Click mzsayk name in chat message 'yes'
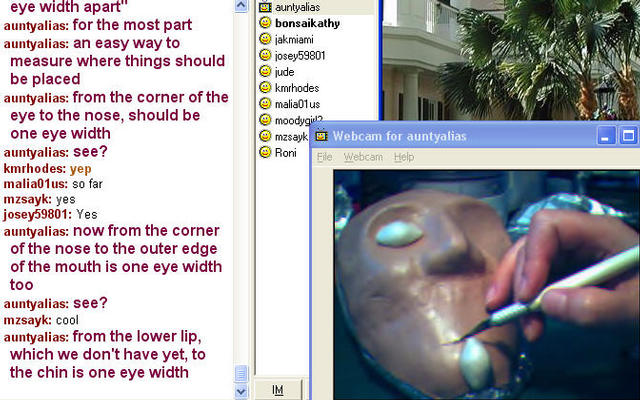 (x=27, y=199)
